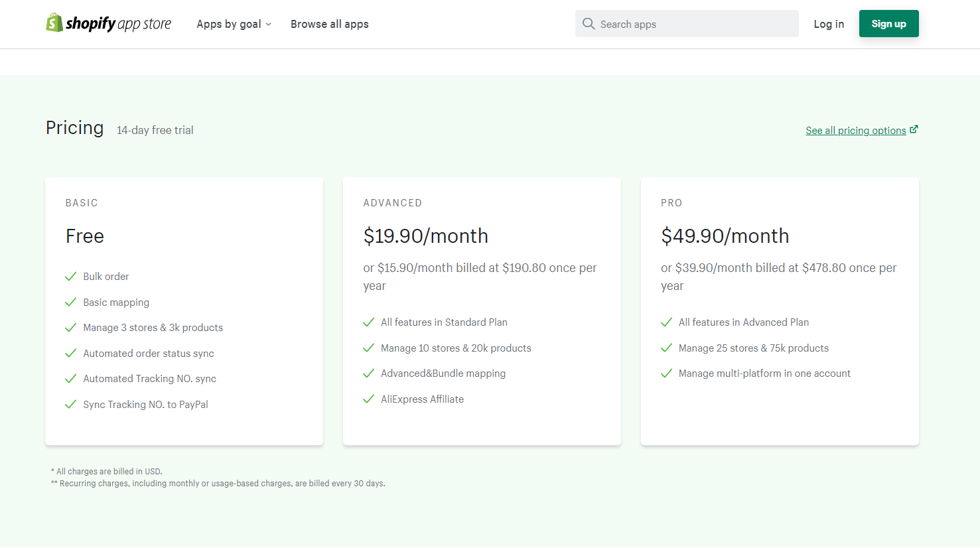Click checkmark beside Manage 3 stores & 3k products
This screenshot has height=548, width=980.
pyautogui.click(x=71, y=328)
